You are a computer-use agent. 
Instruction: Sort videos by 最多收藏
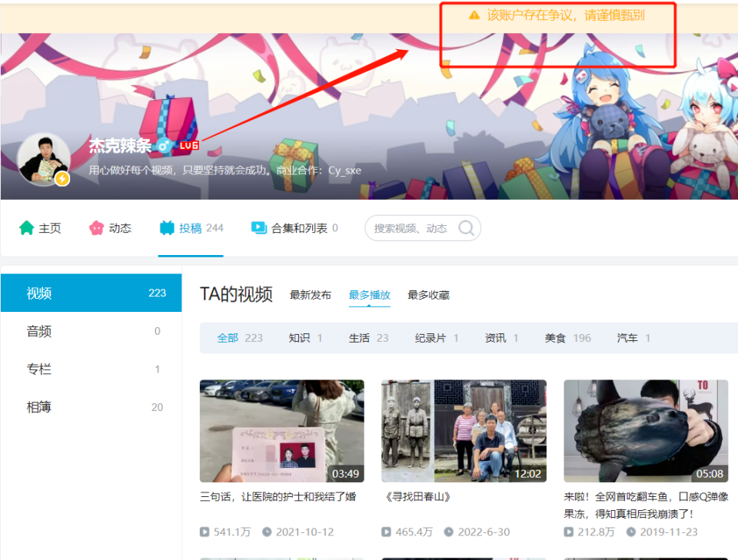pos(428,295)
